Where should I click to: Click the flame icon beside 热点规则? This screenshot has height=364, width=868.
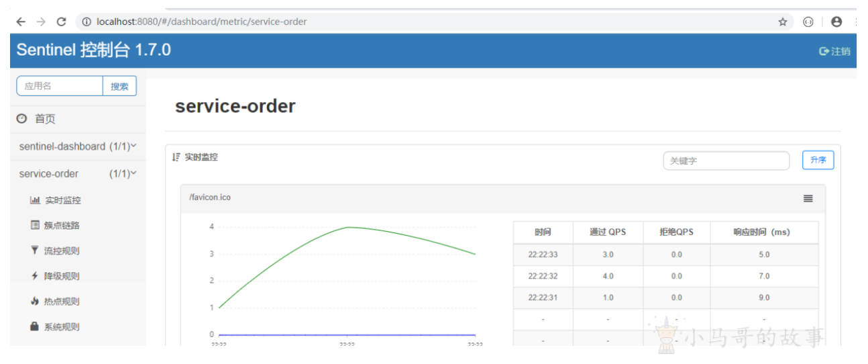point(35,301)
